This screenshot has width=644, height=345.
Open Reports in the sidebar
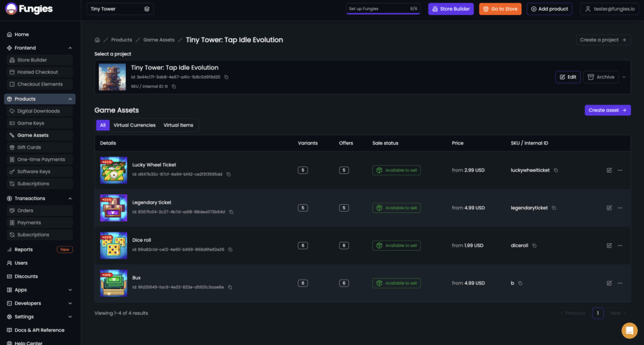[x=40, y=249]
